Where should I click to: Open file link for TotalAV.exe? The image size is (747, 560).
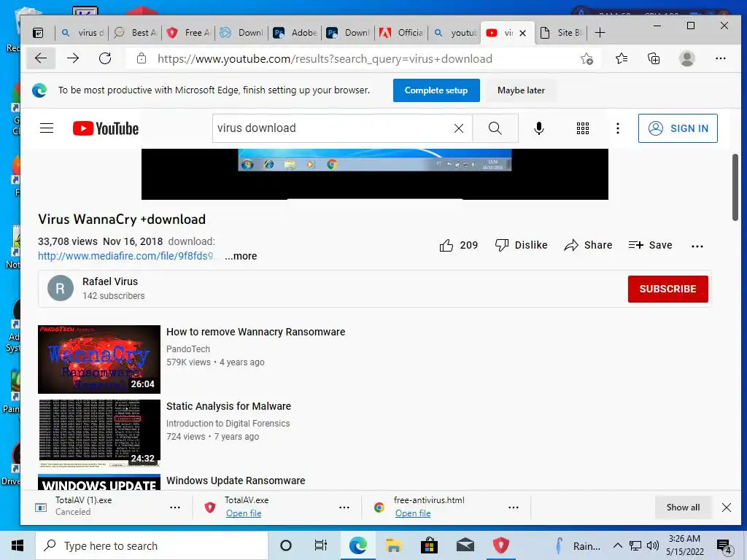pos(244,513)
